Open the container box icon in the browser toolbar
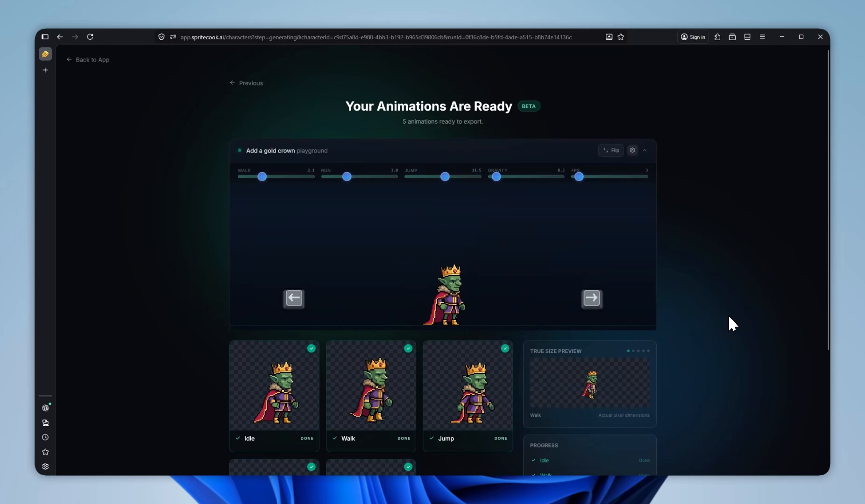This screenshot has width=865, height=504. pyautogui.click(x=732, y=37)
